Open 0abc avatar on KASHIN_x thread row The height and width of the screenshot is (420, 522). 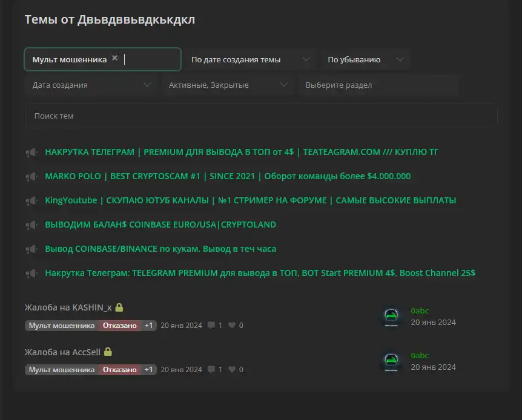click(x=391, y=317)
